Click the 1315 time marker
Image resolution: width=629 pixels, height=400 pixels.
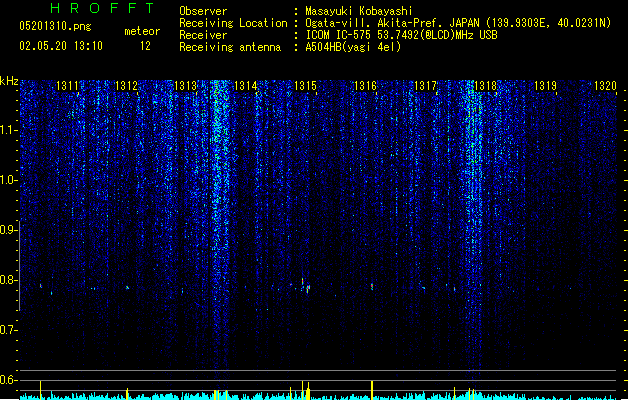pos(305,86)
